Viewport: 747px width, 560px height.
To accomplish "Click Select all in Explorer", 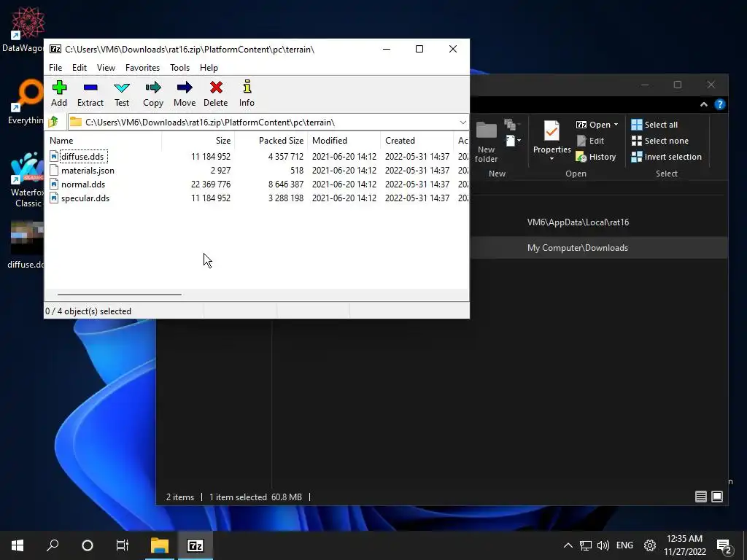I will pos(654,125).
